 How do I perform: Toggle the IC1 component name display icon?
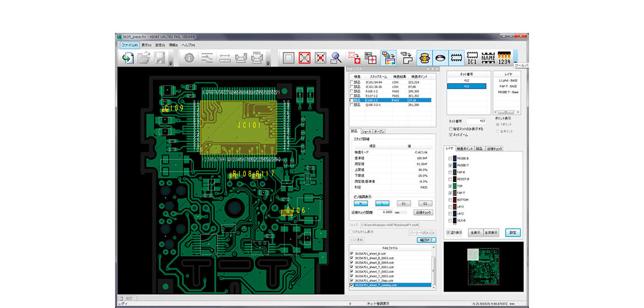coord(472,58)
